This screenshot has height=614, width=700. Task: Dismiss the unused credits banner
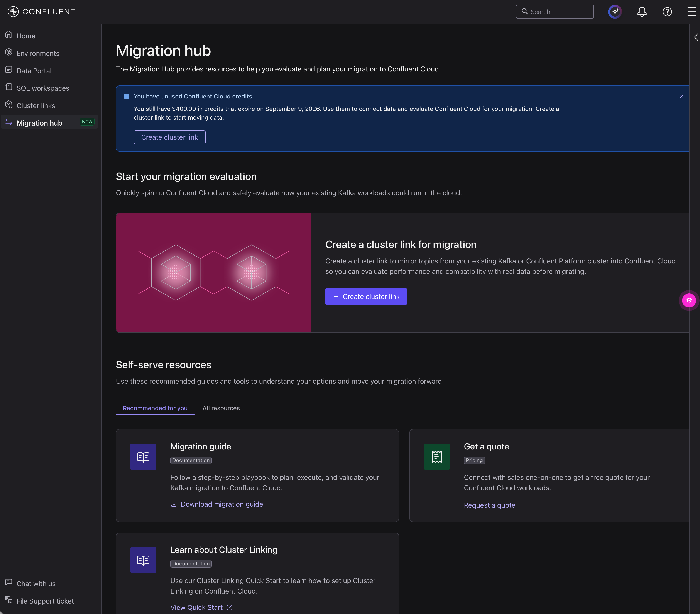pyautogui.click(x=681, y=96)
